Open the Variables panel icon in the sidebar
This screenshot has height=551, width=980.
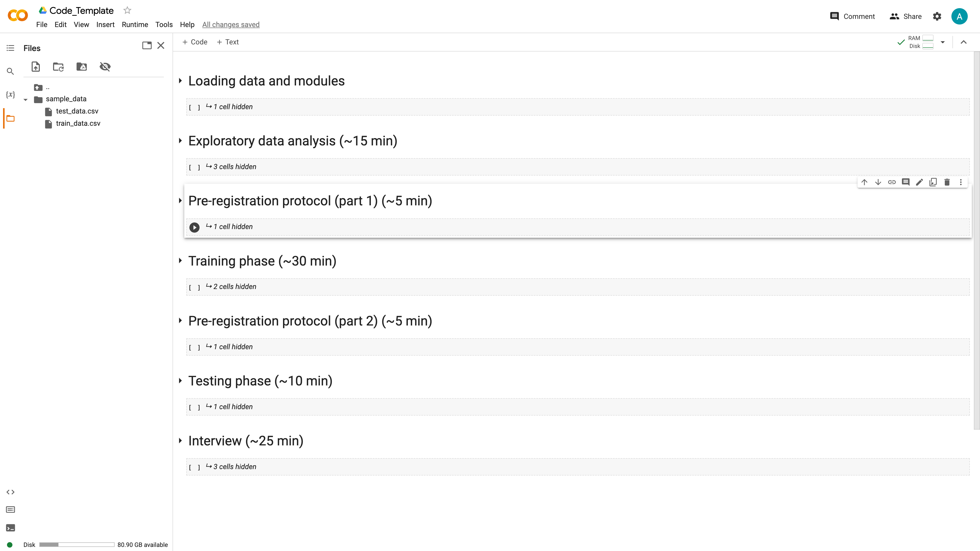10,94
